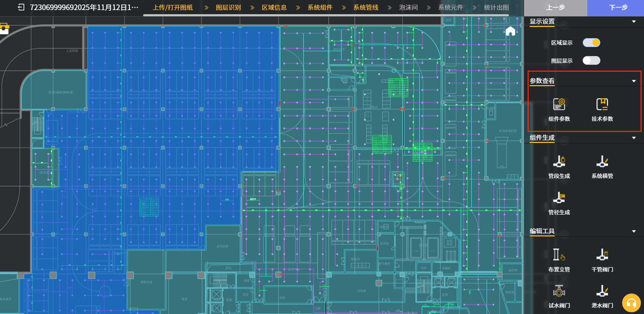644x314 pixels.
Task: Click the home view icon on canvas
Action: click(x=510, y=31)
